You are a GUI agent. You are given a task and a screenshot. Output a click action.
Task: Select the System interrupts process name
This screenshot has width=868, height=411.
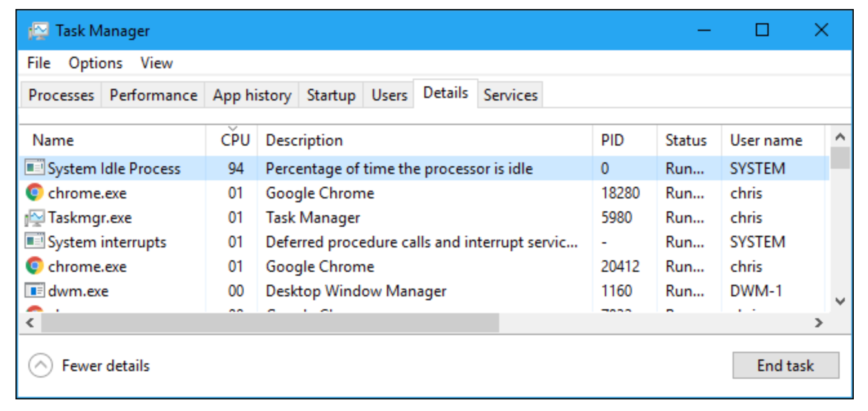tap(107, 242)
